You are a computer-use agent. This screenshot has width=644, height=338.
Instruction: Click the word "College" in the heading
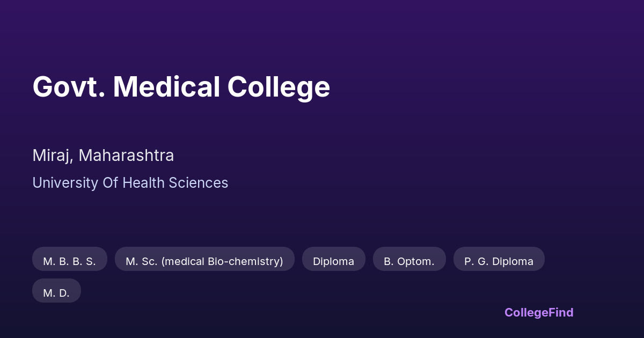[279, 87]
